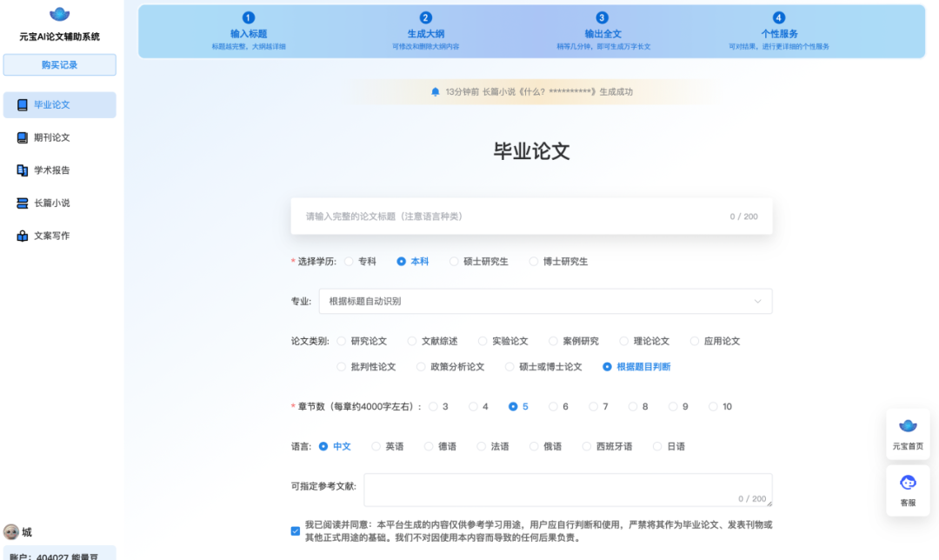Screen dimensions: 939x560
Task: Set chapter count to 8
Action: 633,406
